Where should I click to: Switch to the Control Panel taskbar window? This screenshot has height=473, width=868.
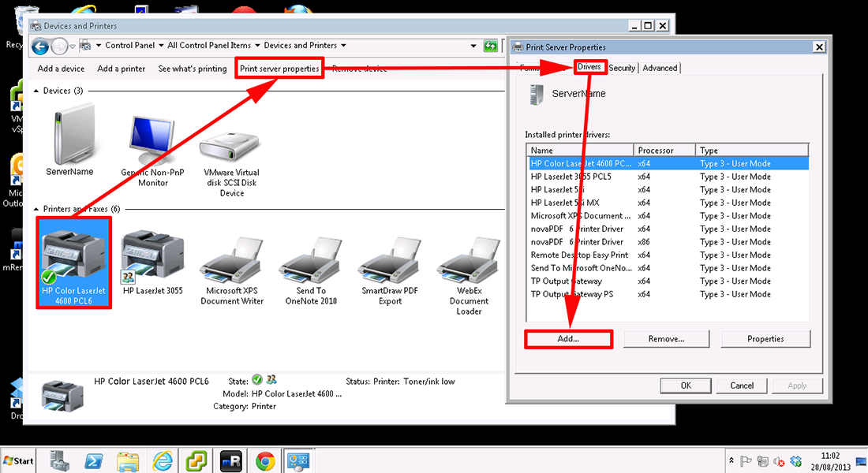(x=299, y=461)
